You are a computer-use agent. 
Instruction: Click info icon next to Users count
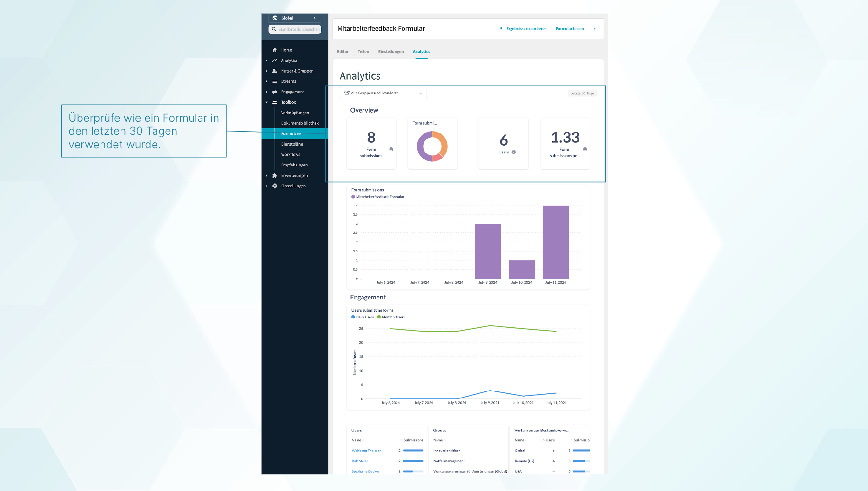point(514,152)
